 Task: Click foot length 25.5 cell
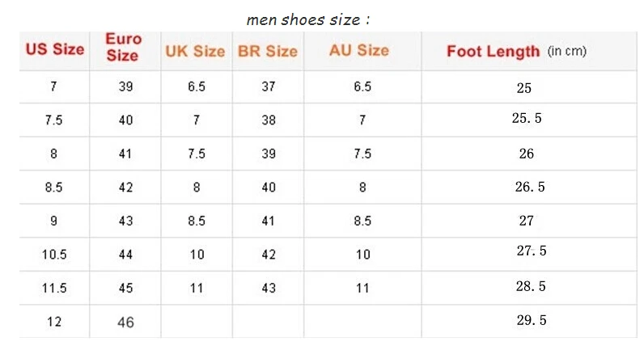tap(527, 119)
